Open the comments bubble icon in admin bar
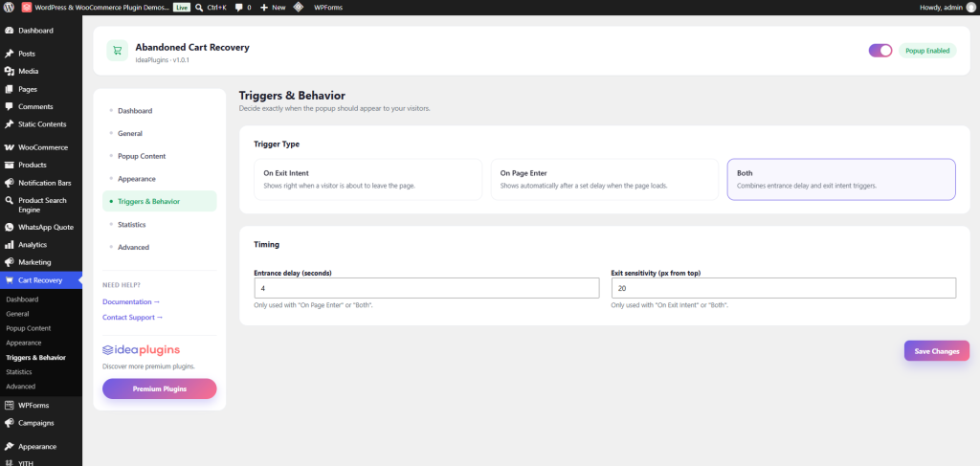 (239, 8)
